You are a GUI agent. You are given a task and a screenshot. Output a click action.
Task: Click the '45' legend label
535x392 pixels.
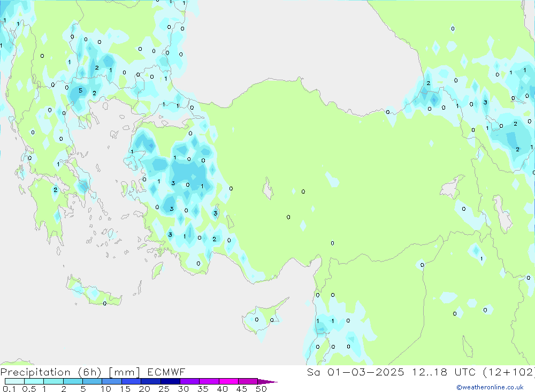click(242, 389)
